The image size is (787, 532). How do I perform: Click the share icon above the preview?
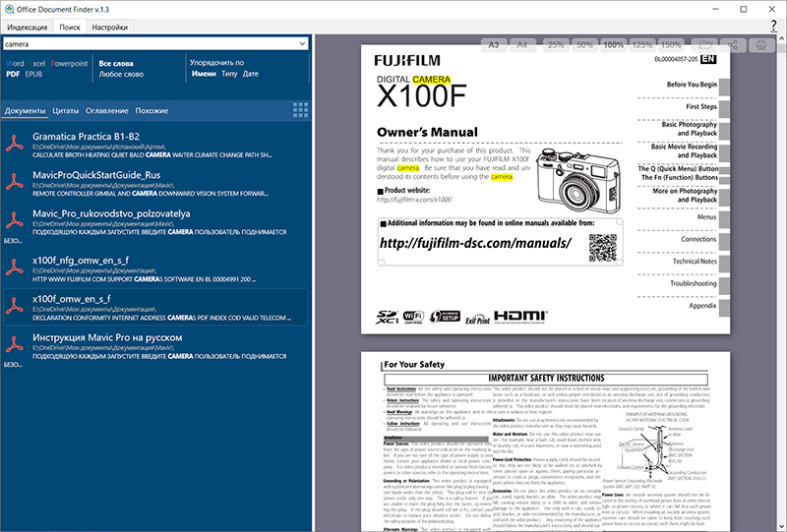click(732, 44)
